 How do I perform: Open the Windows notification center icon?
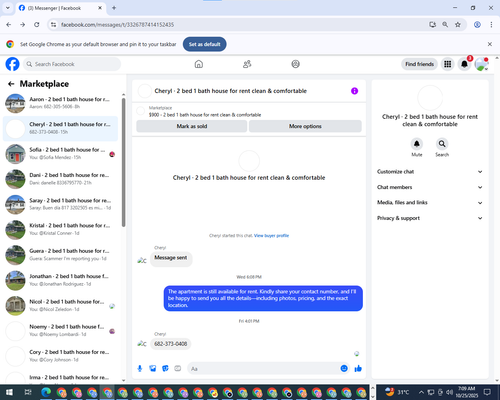[x=487, y=392]
